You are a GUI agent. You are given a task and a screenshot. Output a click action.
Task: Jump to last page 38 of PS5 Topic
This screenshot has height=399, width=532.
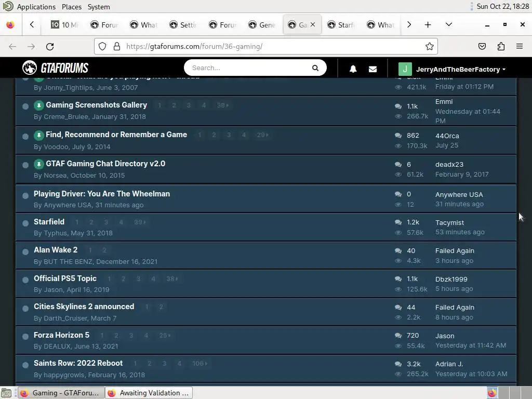(171, 279)
